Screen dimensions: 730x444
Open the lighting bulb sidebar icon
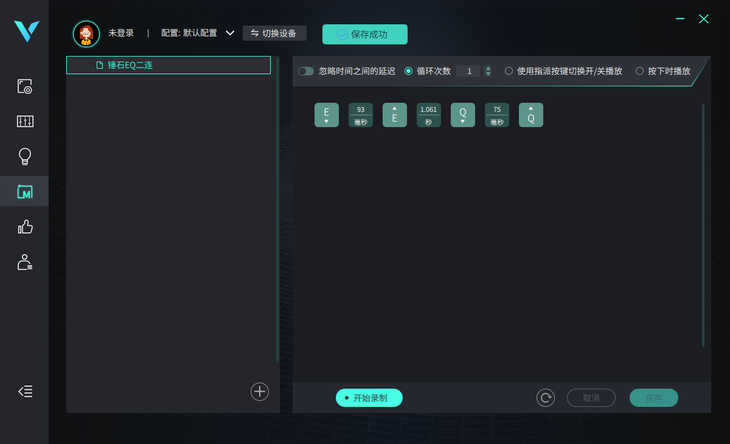click(x=25, y=157)
